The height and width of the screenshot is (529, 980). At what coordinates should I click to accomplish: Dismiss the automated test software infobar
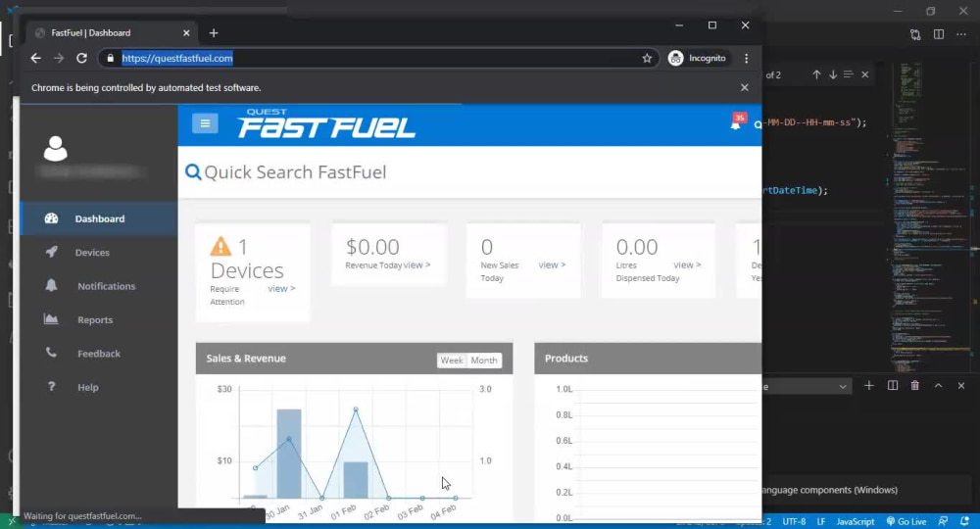coord(745,87)
